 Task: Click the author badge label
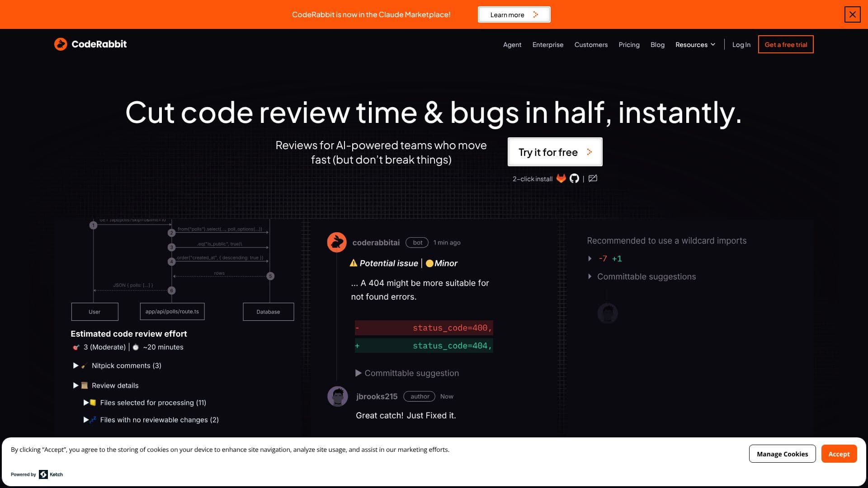419,396
